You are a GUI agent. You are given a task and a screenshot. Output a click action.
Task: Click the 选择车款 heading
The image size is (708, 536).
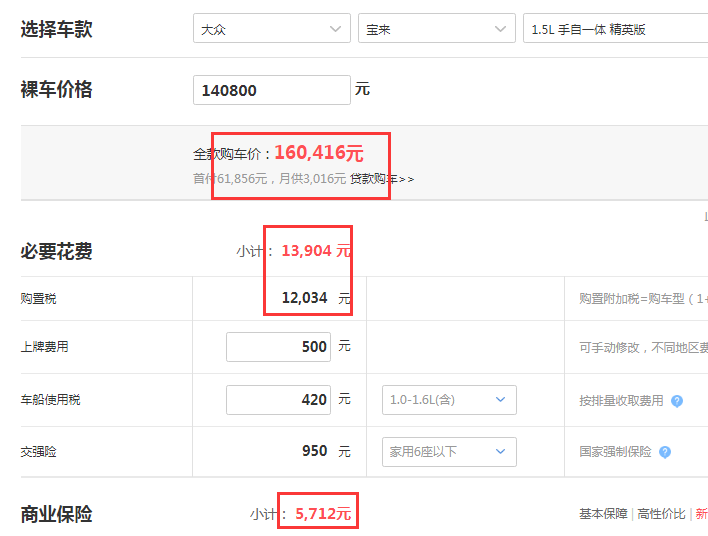point(56,29)
